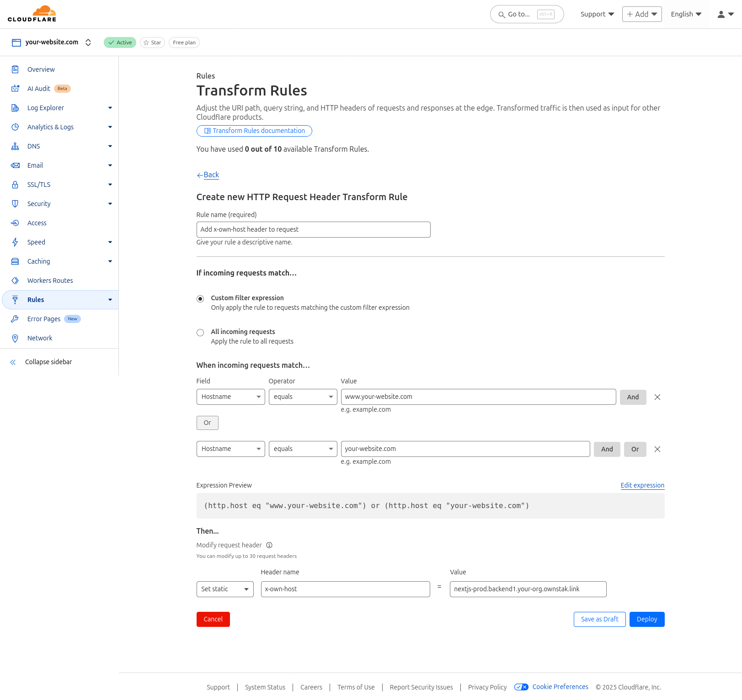Deploy the transform rule
This screenshot has width=742, height=700.
(x=646, y=619)
